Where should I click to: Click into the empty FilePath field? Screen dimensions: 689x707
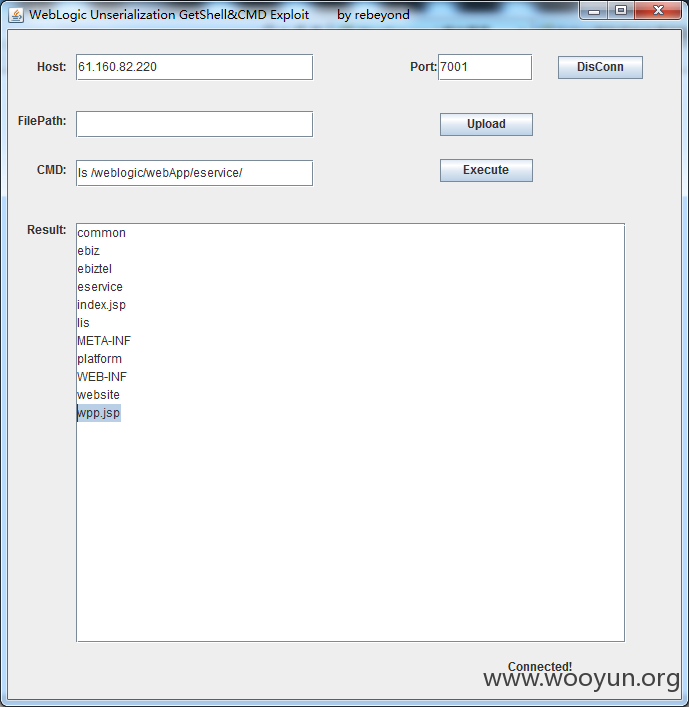(x=194, y=124)
